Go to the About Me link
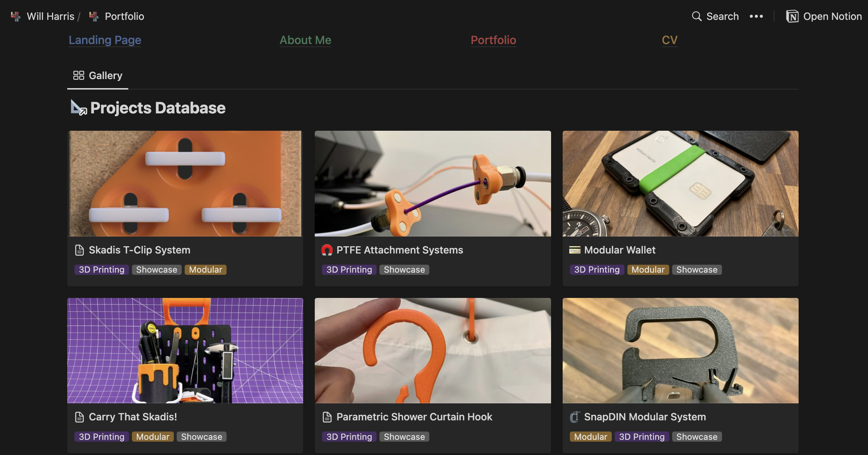The width and height of the screenshot is (868, 455). click(x=305, y=40)
